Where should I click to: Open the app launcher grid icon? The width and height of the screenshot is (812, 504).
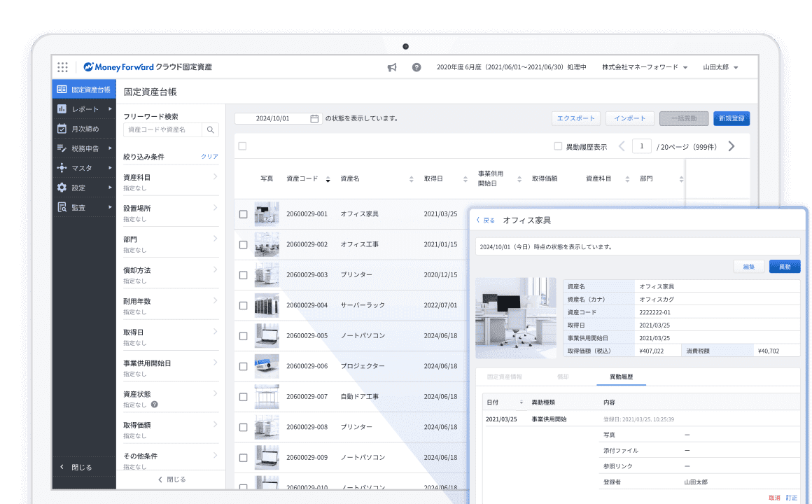(63, 67)
